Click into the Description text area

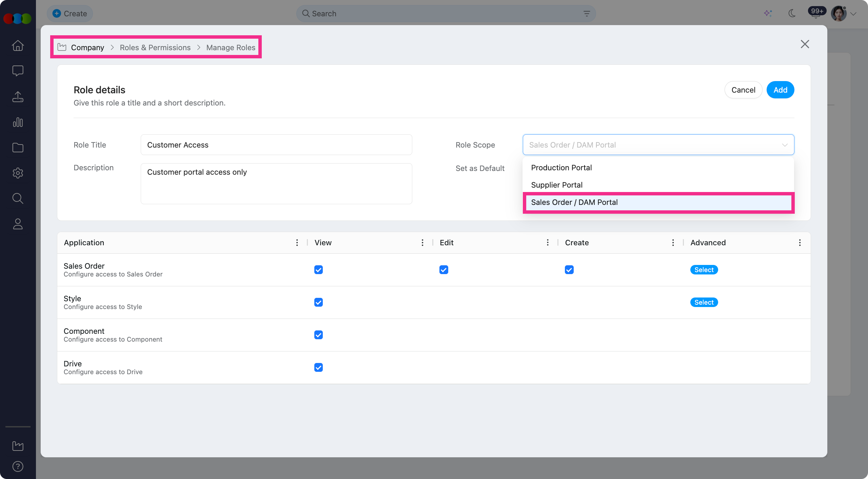coord(276,184)
